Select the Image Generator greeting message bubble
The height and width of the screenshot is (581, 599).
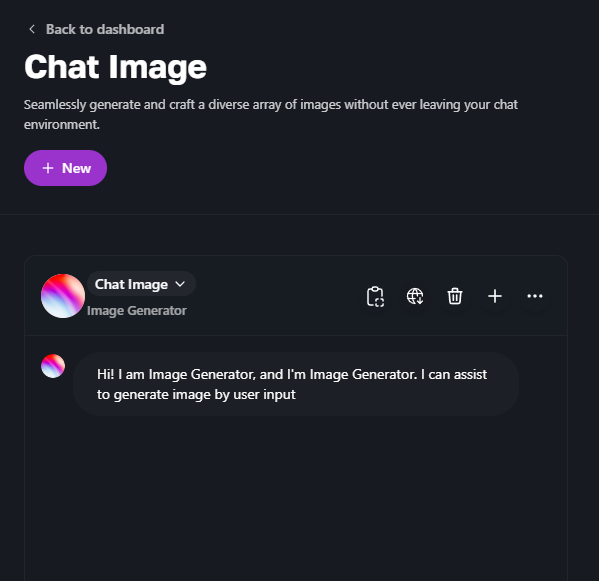296,384
